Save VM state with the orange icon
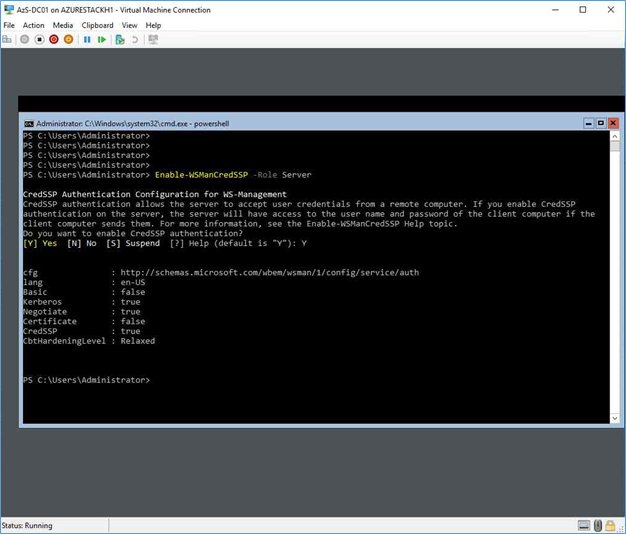This screenshot has width=626, height=534. [69, 40]
